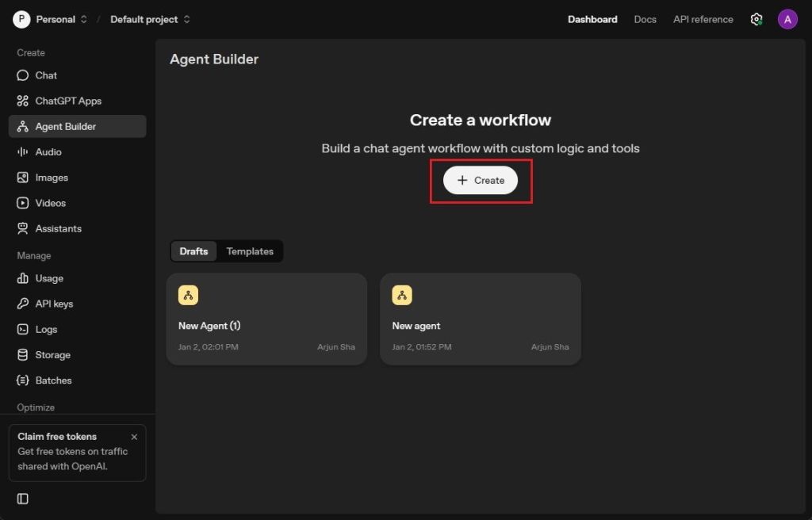Open the Audio section
Image resolution: width=812 pixels, height=520 pixels.
(49, 151)
